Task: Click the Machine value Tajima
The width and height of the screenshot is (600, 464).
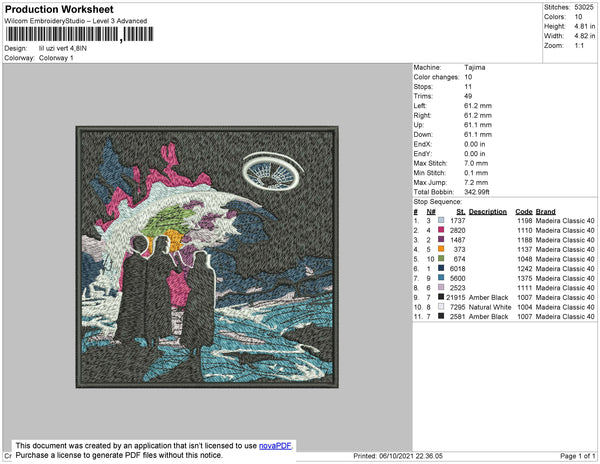Action: click(474, 67)
